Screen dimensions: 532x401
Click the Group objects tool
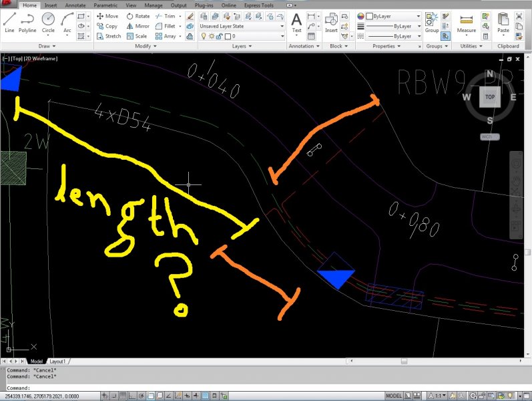click(432, 23)
